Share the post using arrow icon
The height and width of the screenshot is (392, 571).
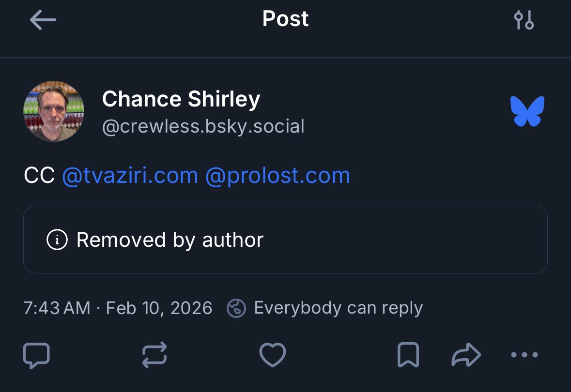click(x=466, y=355)
